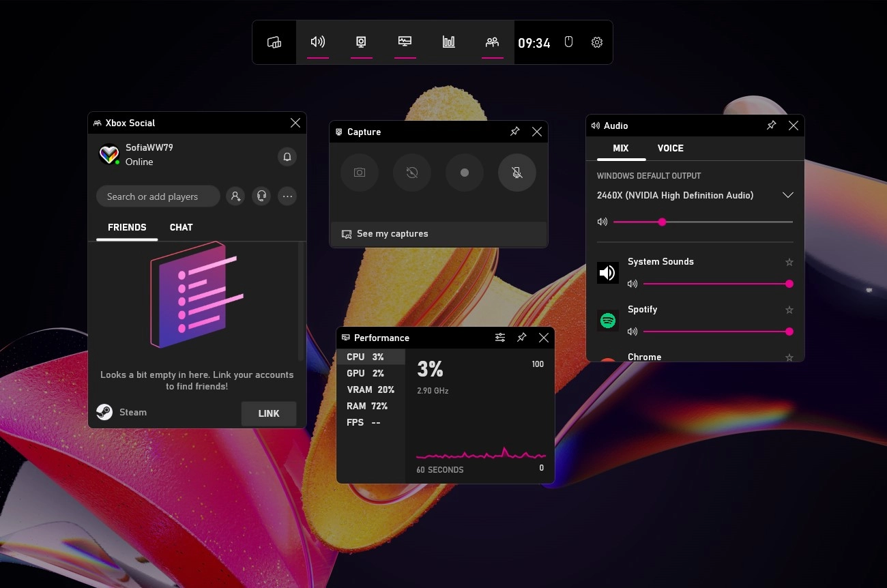Screen dimensions: 887x588
Task: Select the FPS metric row
Action: point(370,422)
